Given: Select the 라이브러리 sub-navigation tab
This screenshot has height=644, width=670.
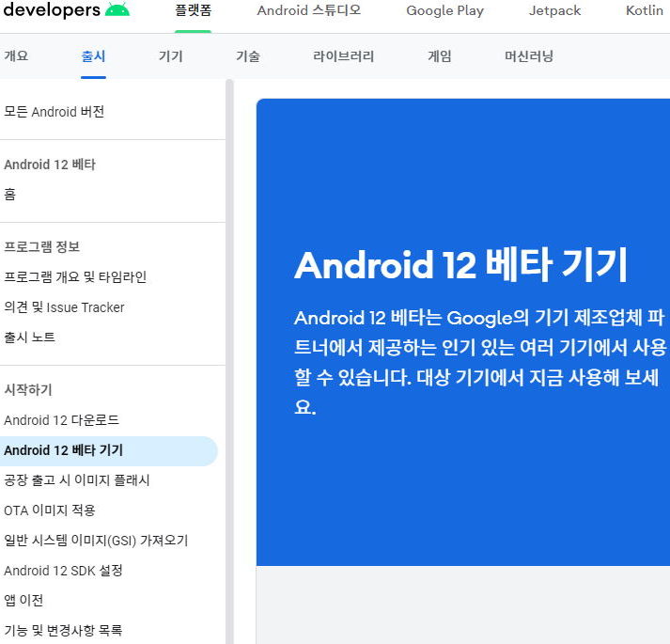Looking at the screenshot, I should [344, 56].
